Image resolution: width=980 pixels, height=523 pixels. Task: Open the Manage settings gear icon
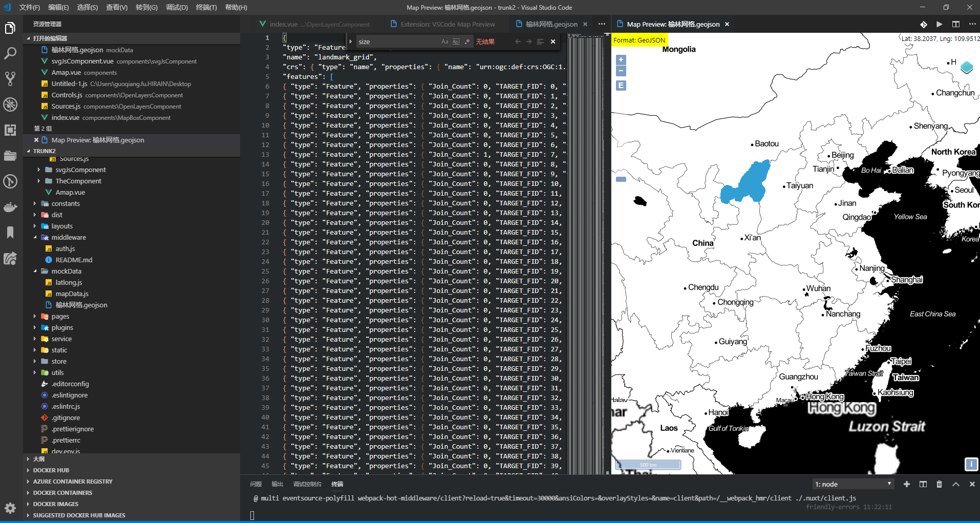click(10, 508)
